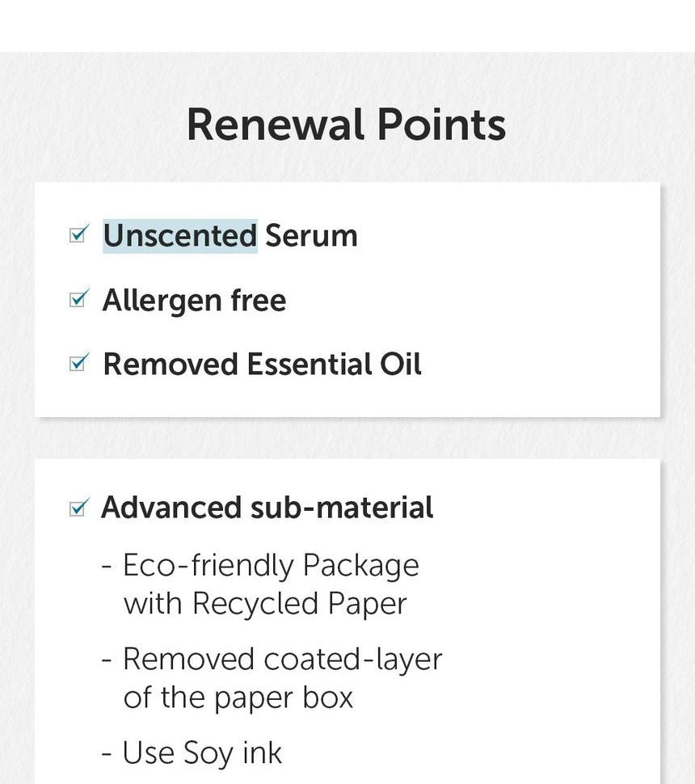The image size is (695, 784).
Task: Click the word Serum
Action: (x=311, y=236)
